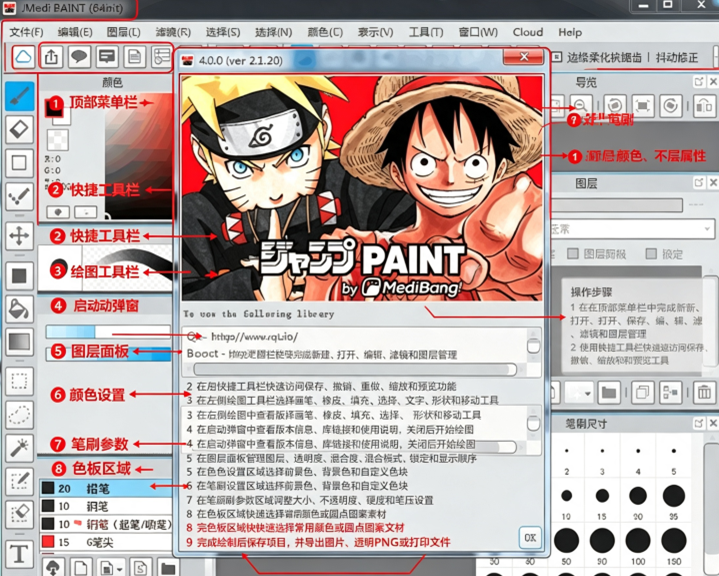Select the Select Pen tool
The image size is (719, 576).
(x=20, y=481)
